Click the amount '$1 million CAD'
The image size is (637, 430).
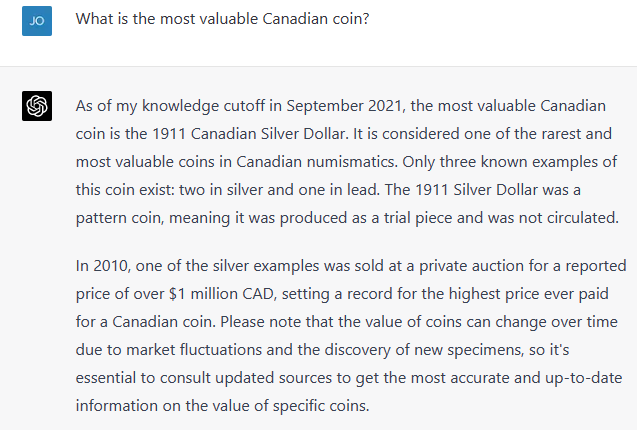tap(223, 294)
